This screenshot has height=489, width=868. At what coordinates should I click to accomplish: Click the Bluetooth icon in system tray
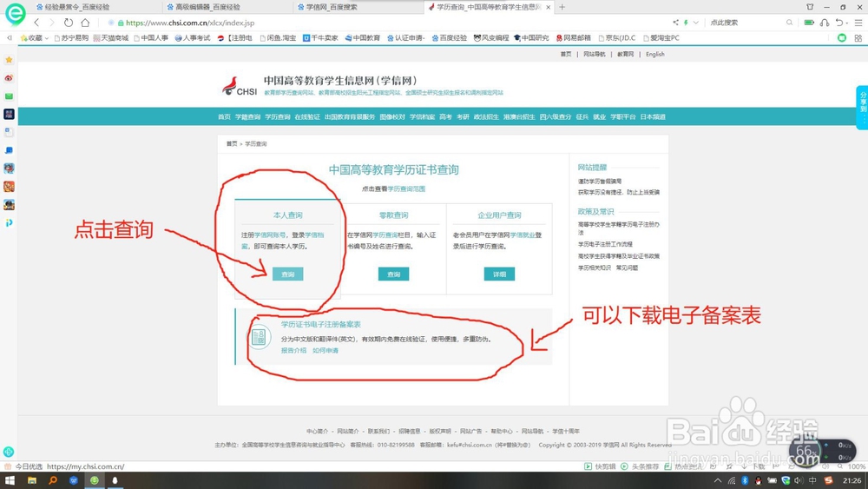745,480
